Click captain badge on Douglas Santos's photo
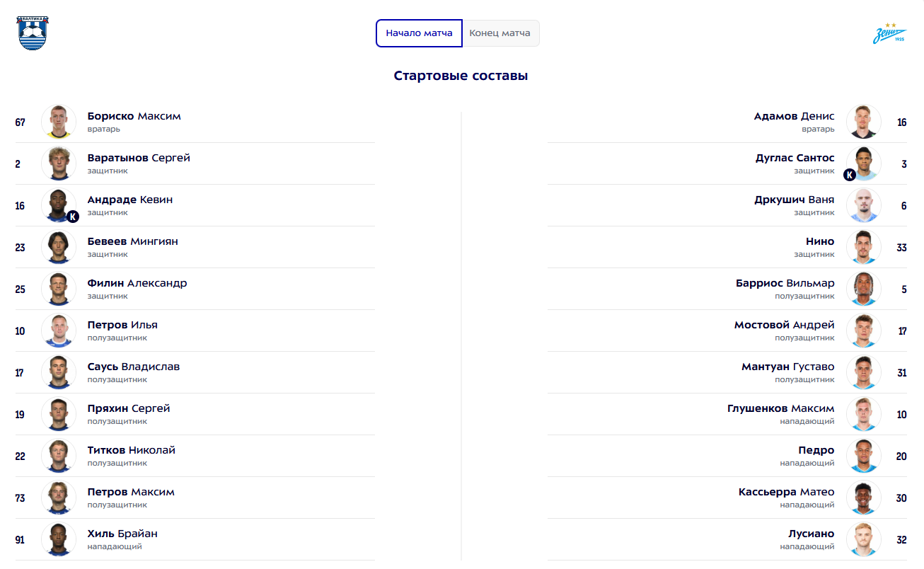 click(x=850, y=175)
